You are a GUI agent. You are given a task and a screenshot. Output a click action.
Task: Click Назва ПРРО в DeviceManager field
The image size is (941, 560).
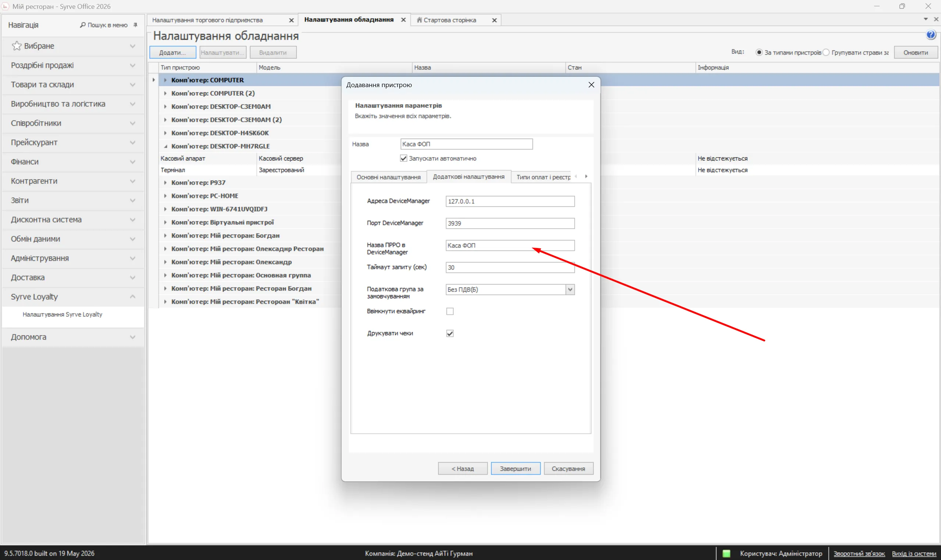[510, 245]
